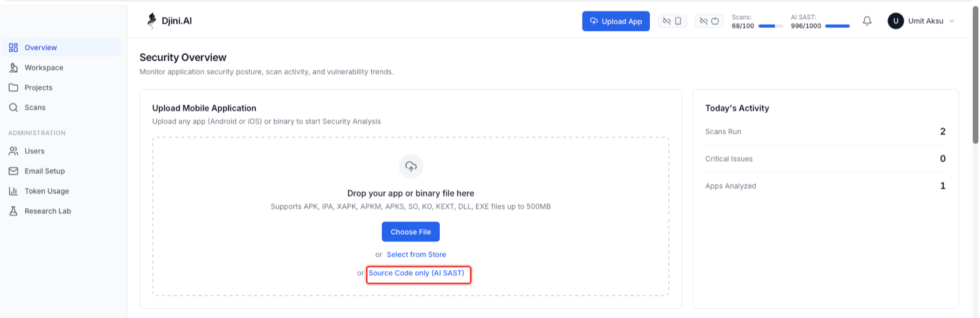Click the Today's Activity heading
Viewport: 980px width, 318px height.
coord(737,108)
